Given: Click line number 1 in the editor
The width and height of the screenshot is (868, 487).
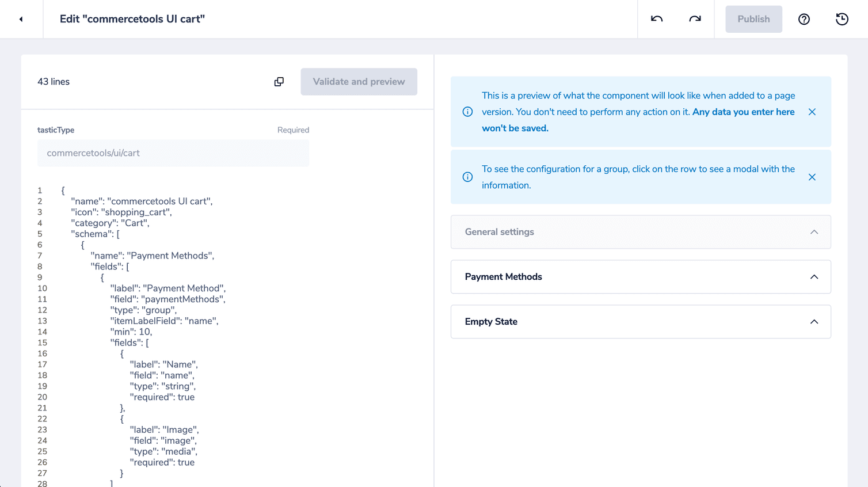Looking at the screenshot, I should tap(40, 191).
